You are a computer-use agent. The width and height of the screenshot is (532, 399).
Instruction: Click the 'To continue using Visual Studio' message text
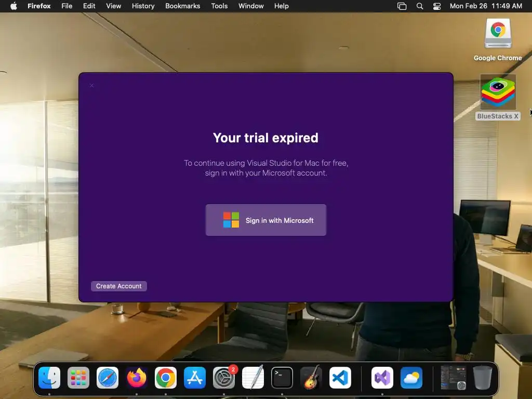click(266, 168)
